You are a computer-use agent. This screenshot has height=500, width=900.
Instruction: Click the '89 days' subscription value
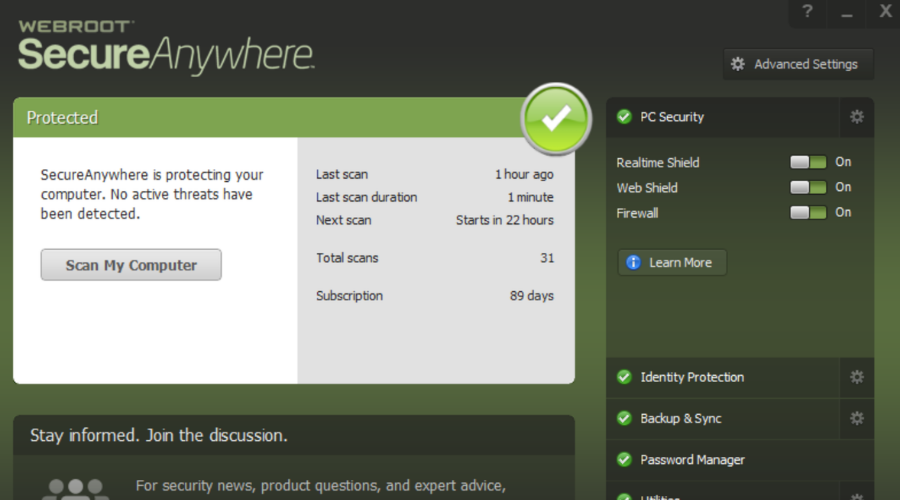point(532,296)
